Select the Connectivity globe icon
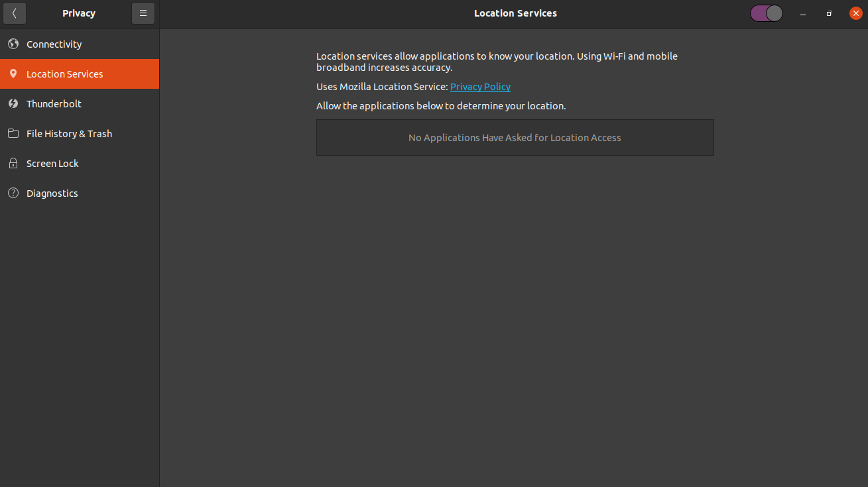 (x=12, y=44)
